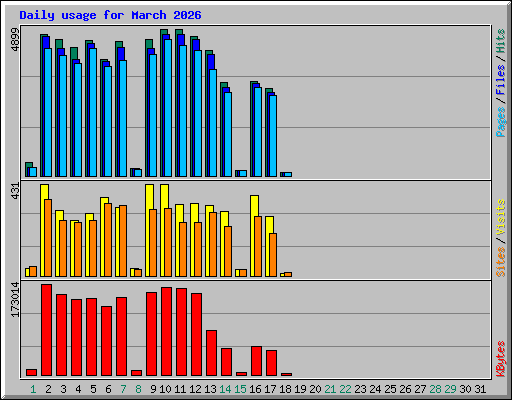This screenshot has height=400, width=512.
Task: Click the cyan Pages bar for day 5
Action: pyautogui.click(x=93, y=112)
